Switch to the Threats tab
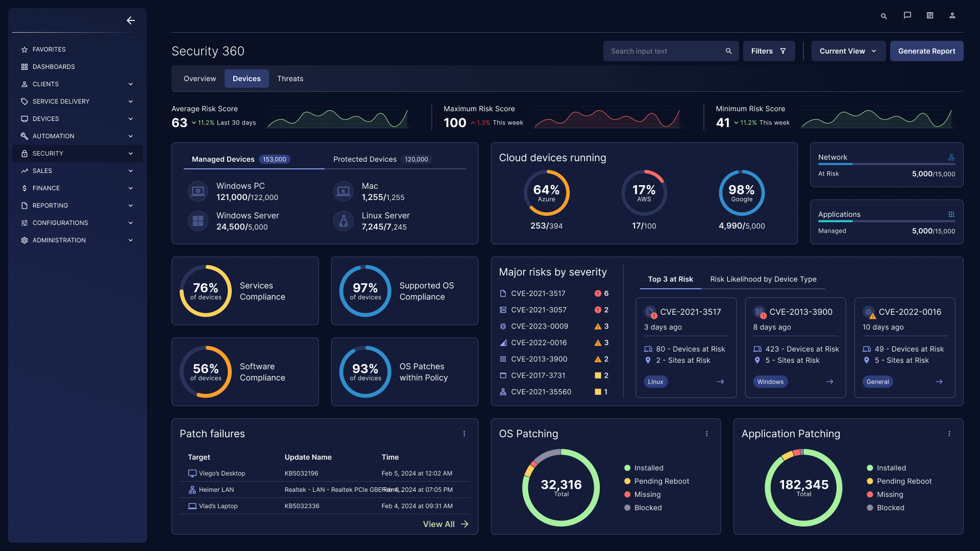The image size is (980, 551). [290, 79]
